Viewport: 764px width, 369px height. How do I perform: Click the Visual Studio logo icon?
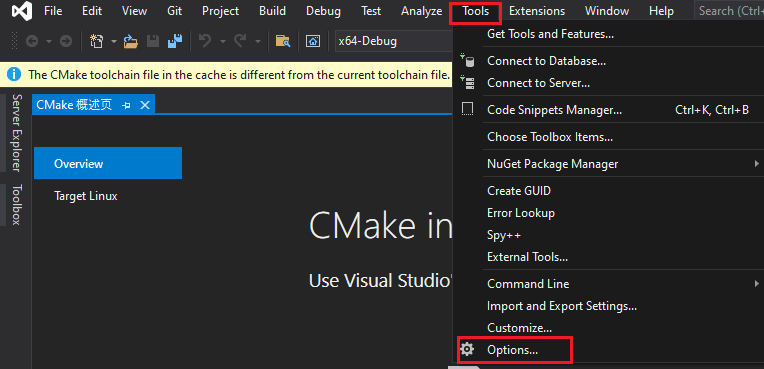(x=22, y=11)
